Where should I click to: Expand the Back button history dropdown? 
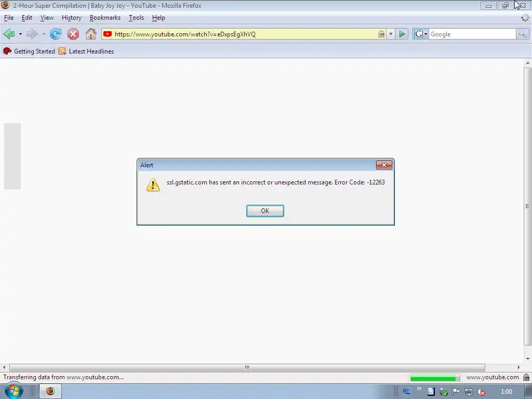(x=20, y=34)
